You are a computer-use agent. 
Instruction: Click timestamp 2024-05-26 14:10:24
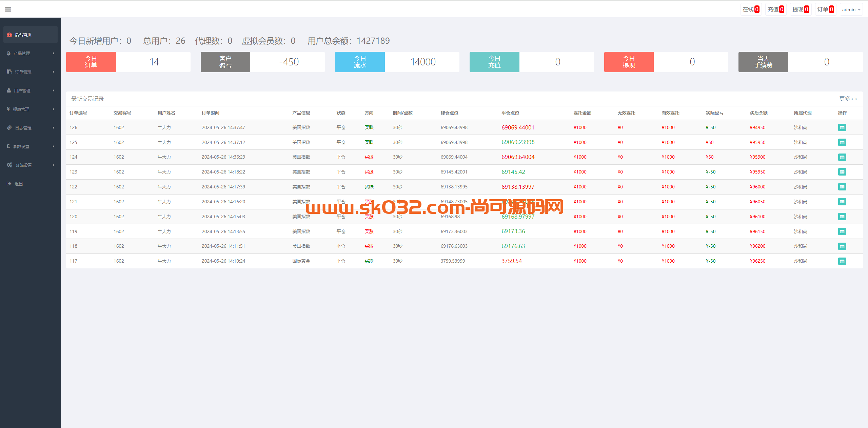click(223, 261)
